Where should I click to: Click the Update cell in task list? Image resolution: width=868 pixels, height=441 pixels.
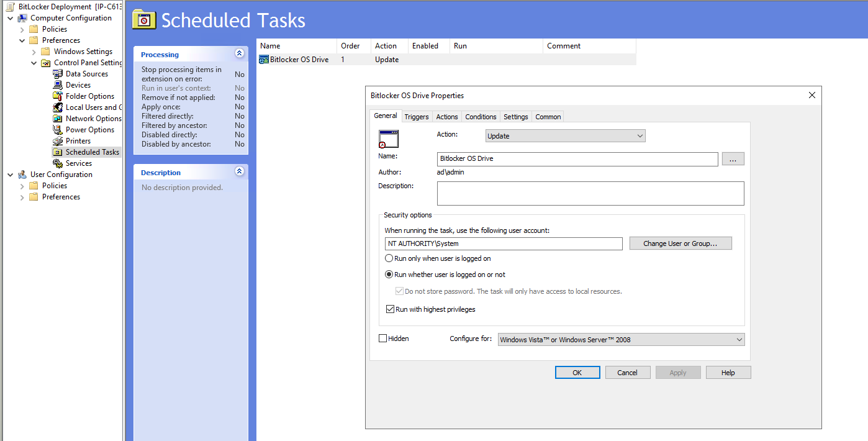point(387,60)
